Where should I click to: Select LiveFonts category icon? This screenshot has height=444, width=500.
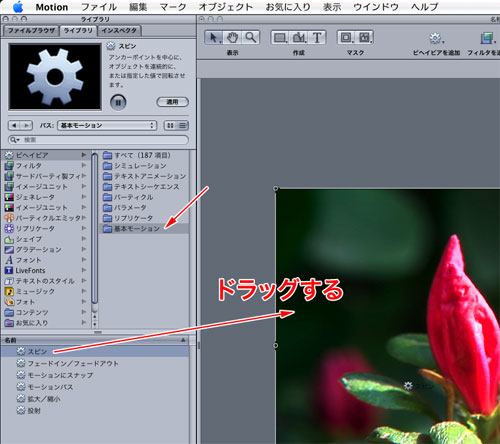pos(9,270)
